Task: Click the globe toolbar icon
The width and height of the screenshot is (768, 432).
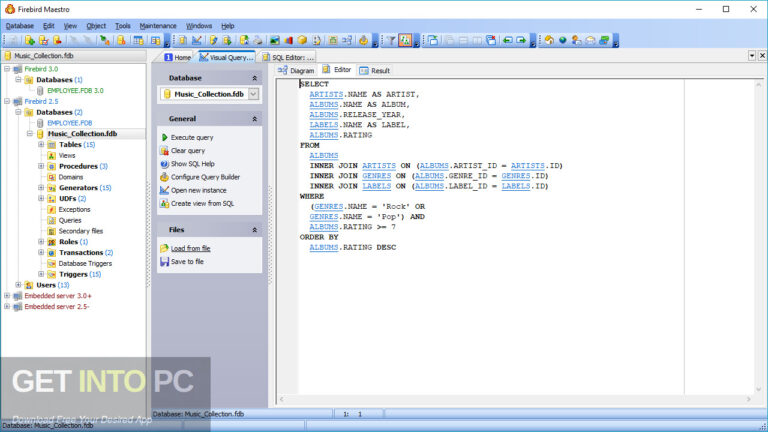Action: 563,40
